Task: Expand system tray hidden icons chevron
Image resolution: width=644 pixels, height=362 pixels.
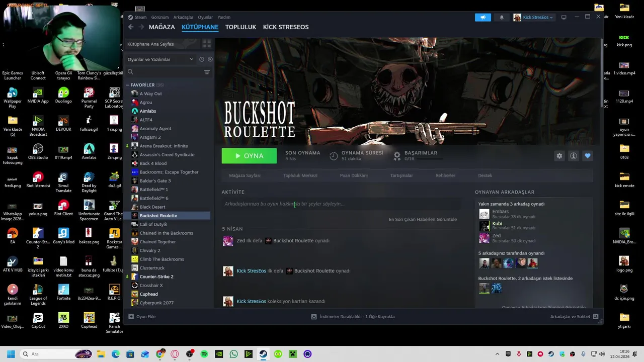Action: coord(497,354)
